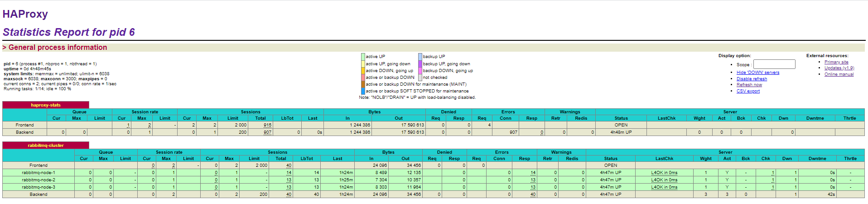Click the rabbitmq-cluster proxy title
Viewport: 868px width, 204px height.
pyautogui.click(x=46, y=146)
